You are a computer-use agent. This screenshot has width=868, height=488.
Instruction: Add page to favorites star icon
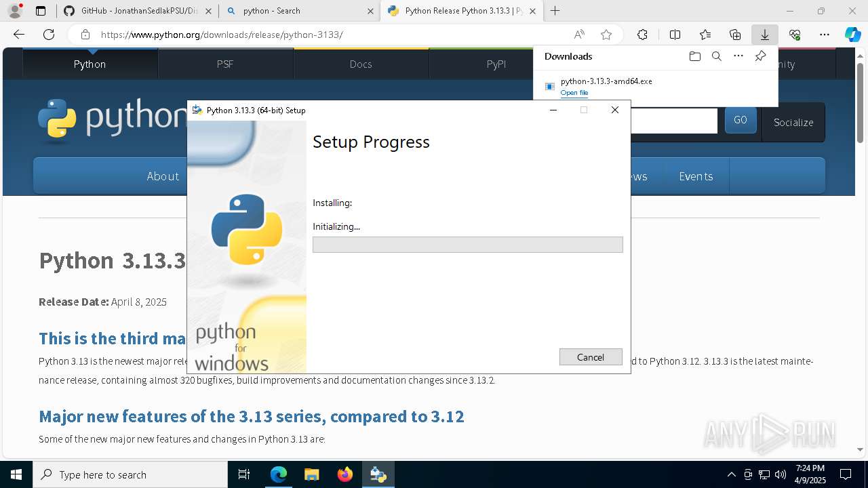coord(606,35)
